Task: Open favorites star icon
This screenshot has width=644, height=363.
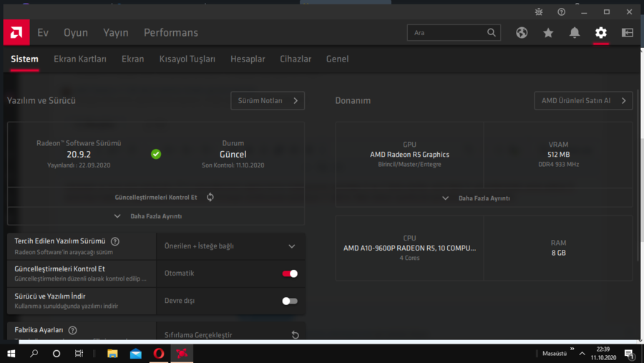Action: pyautogui.click(x=548, y=32)
